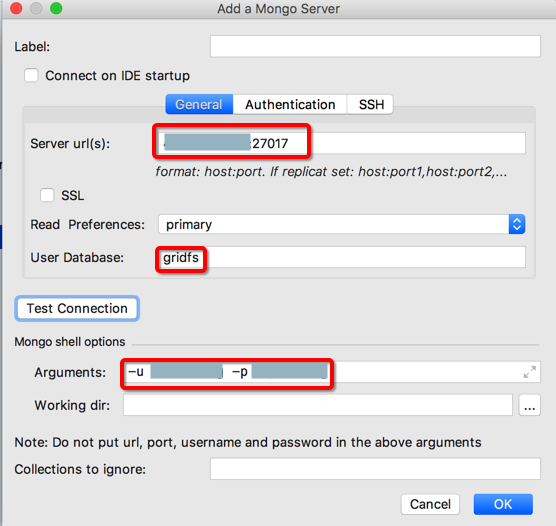Click the Server url(s) input field

click(341, 143)
